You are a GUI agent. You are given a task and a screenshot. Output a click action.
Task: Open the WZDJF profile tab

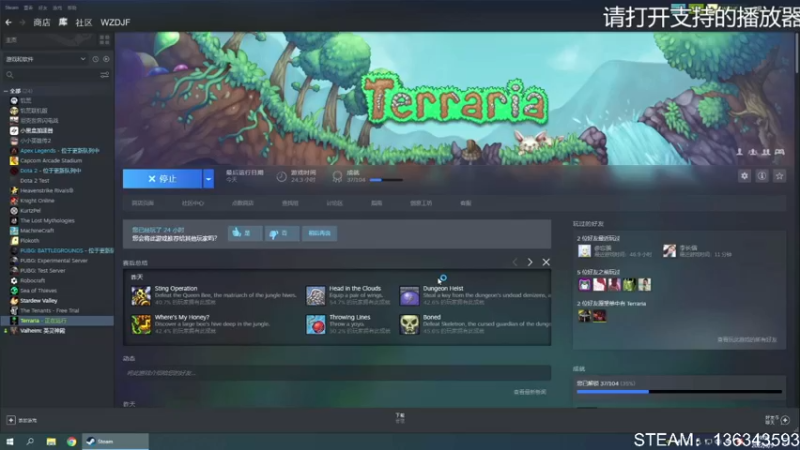point(115,22)
